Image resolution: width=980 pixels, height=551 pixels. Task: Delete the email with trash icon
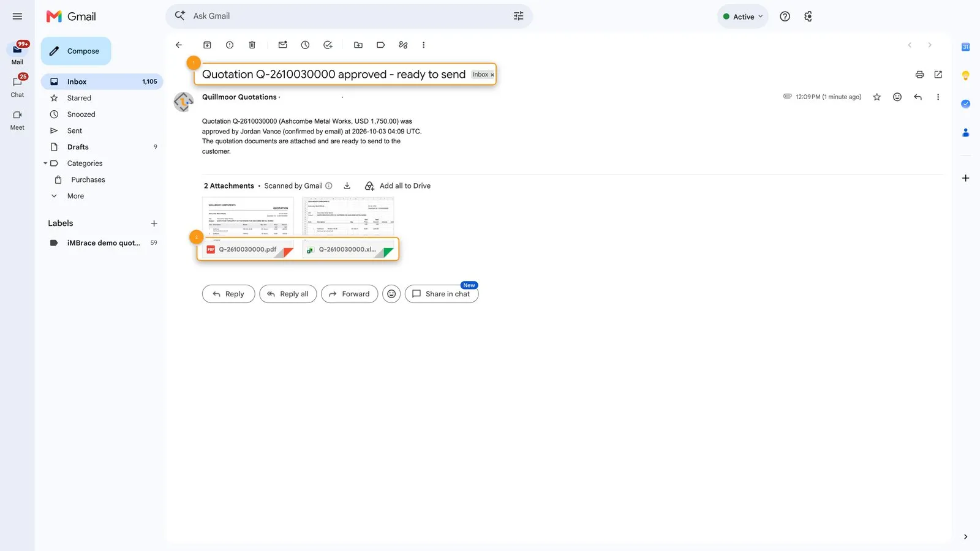252,45
